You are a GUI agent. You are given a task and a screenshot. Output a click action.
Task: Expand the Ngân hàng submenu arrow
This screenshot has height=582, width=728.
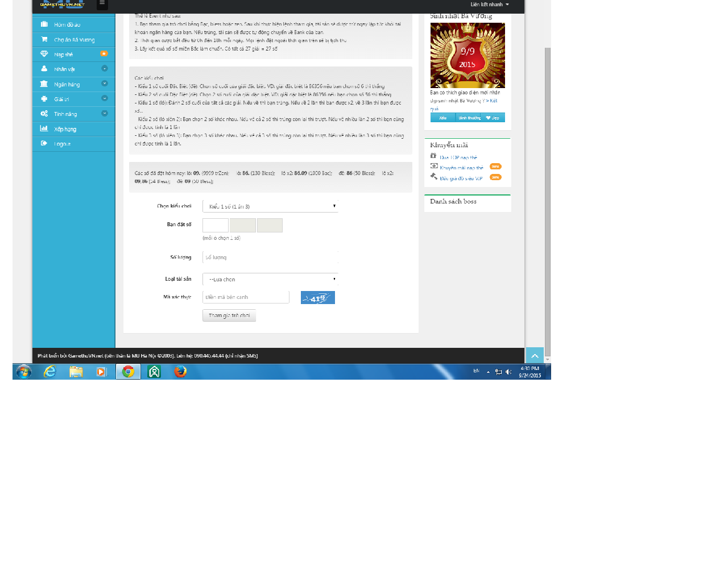(x=105, y=84)
